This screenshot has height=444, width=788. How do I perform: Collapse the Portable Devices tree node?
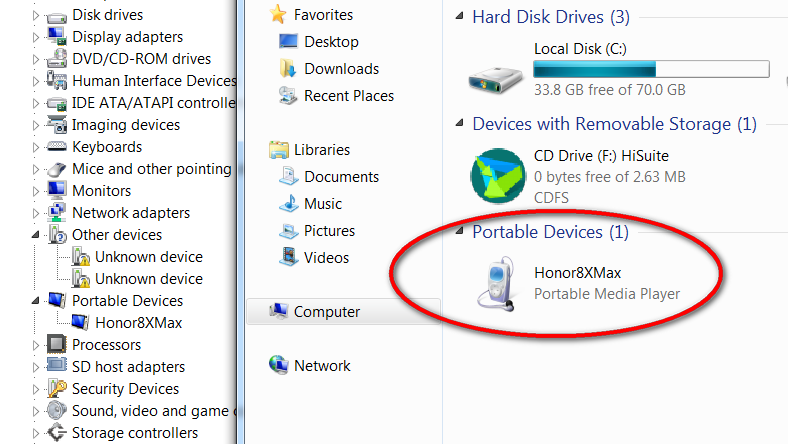click(x=36, y=301)
